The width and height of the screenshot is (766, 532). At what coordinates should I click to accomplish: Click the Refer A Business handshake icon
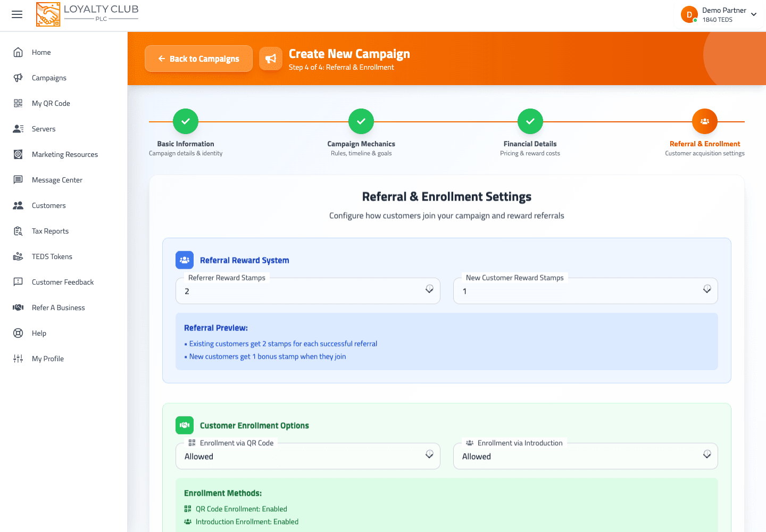click(x=18, y=307)
